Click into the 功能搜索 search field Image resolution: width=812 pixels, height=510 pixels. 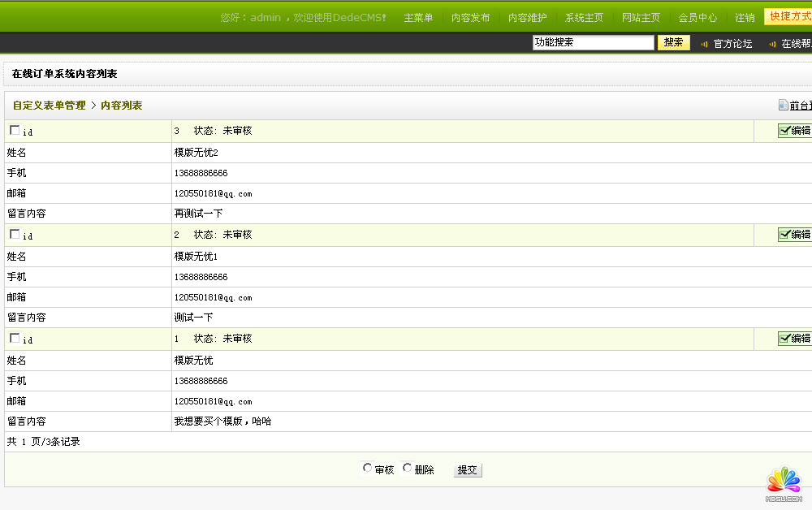pos(593,43)
